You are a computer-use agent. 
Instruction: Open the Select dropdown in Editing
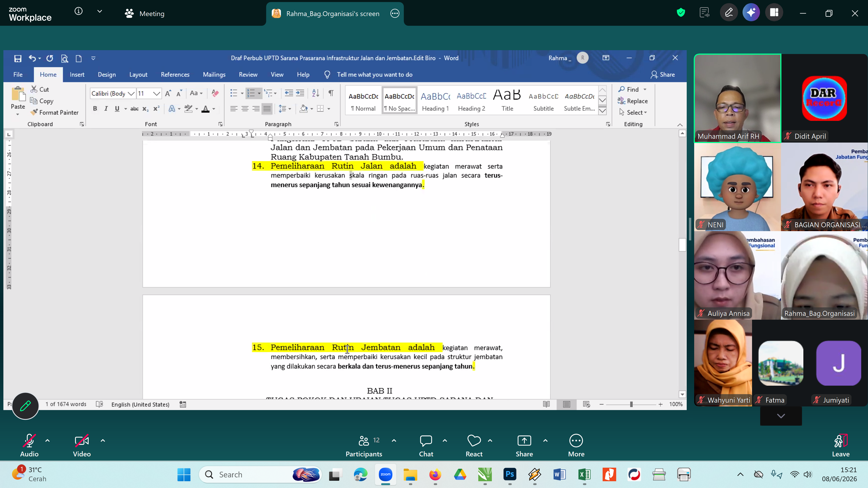click(x=633, y=113)
